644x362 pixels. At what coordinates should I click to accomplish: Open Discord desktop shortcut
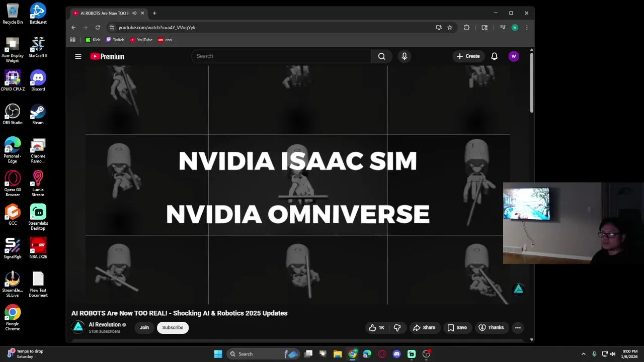coord(38,80)
